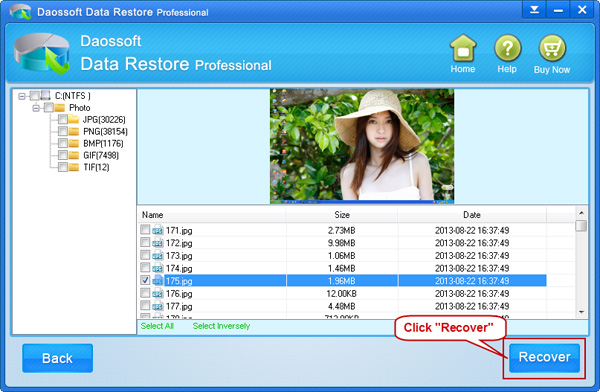Click the Buy Now label

click(552, 69)
